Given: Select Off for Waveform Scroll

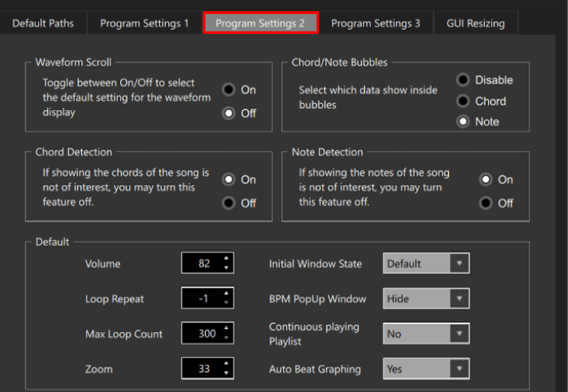Looking at the screenshot, I should point(230,114).
